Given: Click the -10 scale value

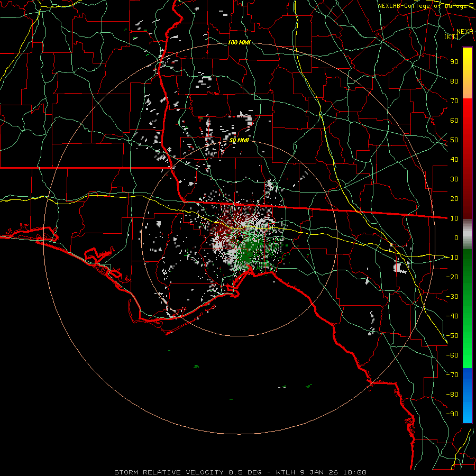Looking at the screenshot, I should [452, 258].
